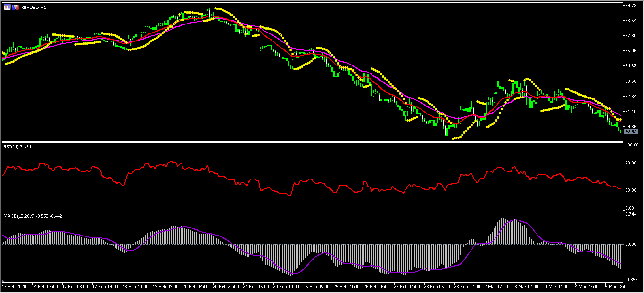This screenshot has width=644, height=293.
Task: Click the MACD -0.857 scale value
Action: coord(631,279)
